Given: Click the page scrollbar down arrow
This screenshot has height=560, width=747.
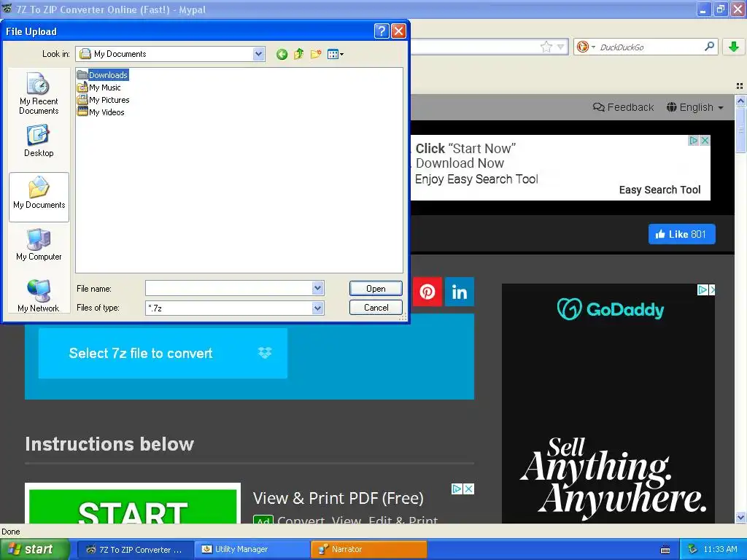Looking at the screenshot, I should 740,518.
